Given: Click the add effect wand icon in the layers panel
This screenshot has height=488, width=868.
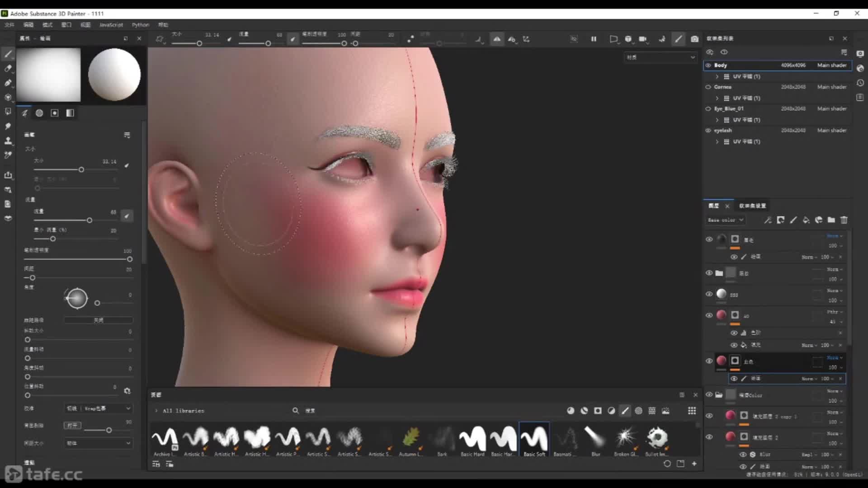Looking at the screenshot, I should 768,220.
